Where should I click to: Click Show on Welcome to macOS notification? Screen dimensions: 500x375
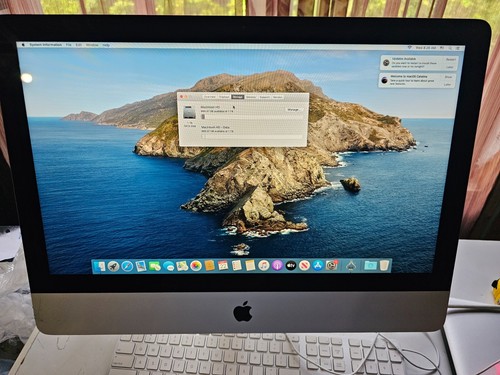448,77
